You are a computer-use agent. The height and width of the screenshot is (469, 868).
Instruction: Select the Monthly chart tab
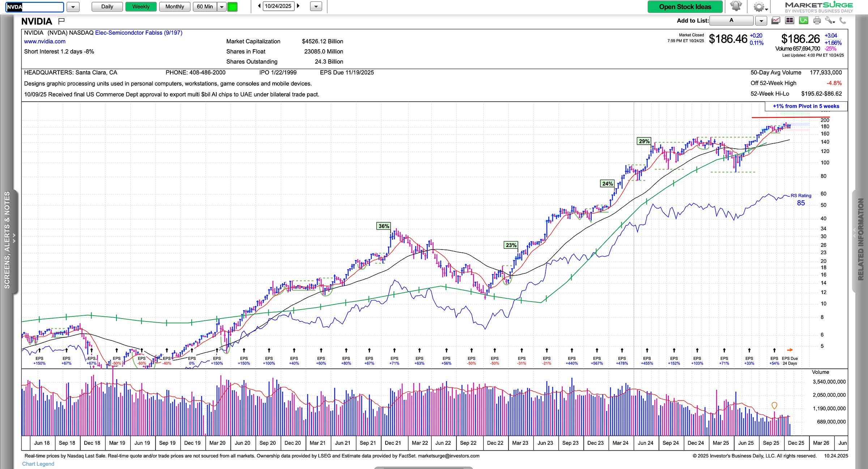[174, 7]
